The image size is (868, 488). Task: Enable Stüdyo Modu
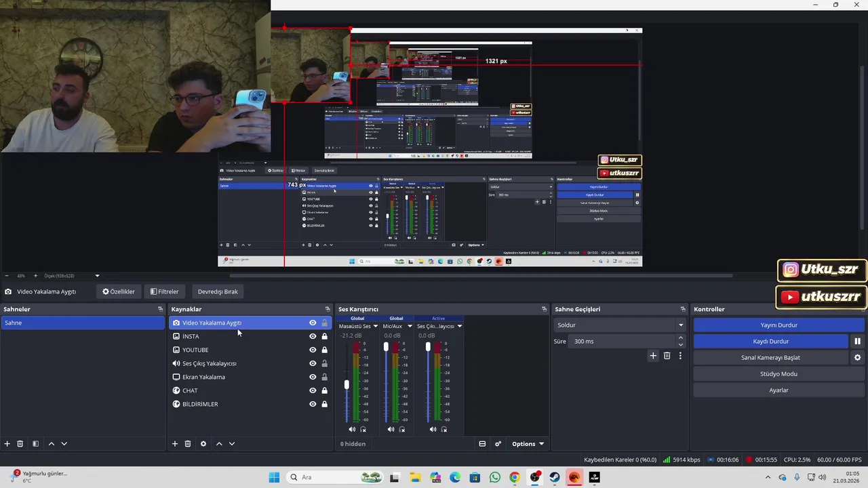tap(778, 374)
